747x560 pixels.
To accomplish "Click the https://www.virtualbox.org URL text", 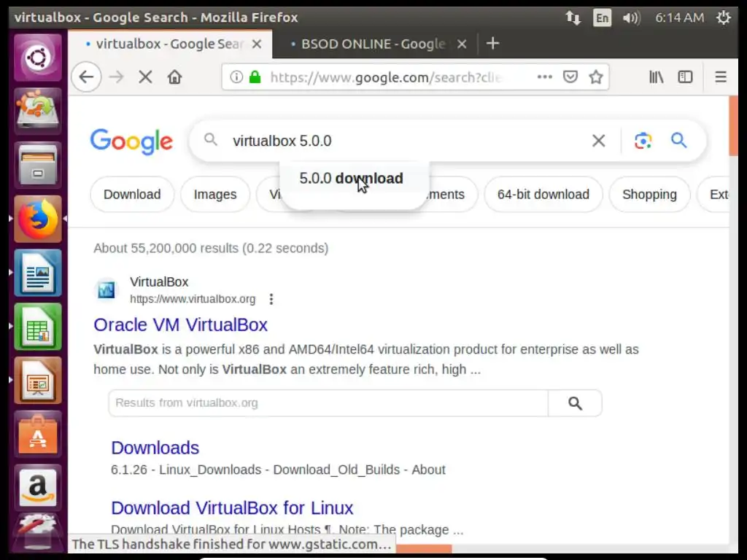I will pos(193,299).
